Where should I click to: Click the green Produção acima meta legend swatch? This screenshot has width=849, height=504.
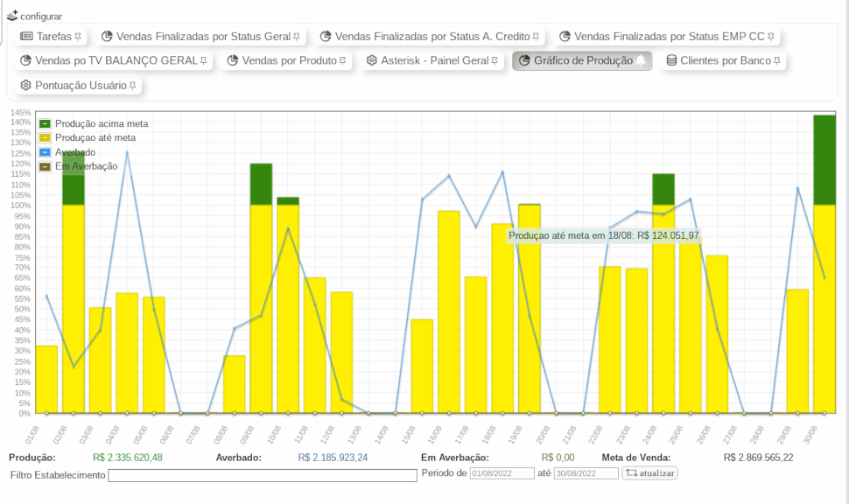coord(45,124)
